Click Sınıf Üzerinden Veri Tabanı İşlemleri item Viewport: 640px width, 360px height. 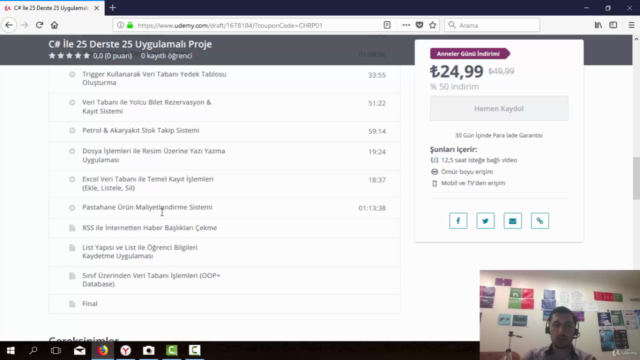[x=151, y=280]
